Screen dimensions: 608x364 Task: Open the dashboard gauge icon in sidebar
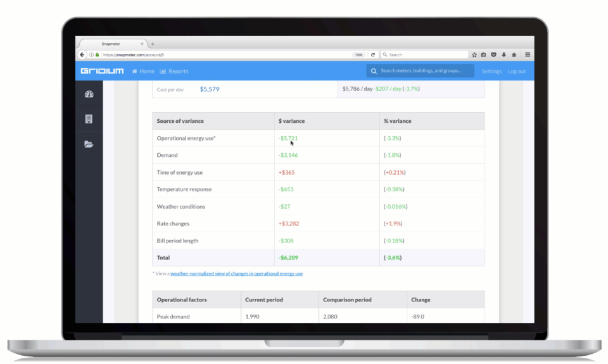[89, 94]
